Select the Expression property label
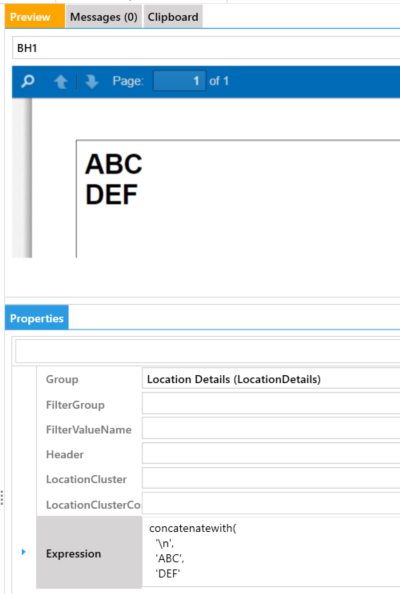 [73, 553]
